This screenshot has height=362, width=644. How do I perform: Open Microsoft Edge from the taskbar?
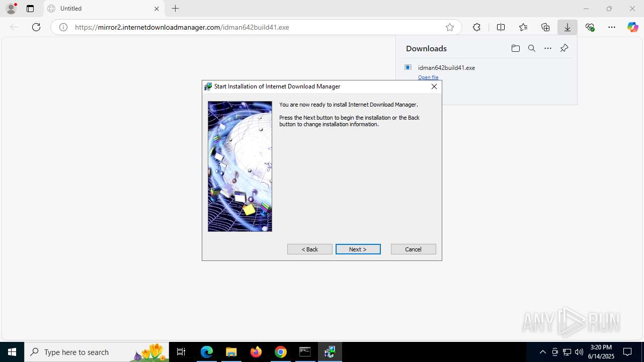(x=207, y=352)
